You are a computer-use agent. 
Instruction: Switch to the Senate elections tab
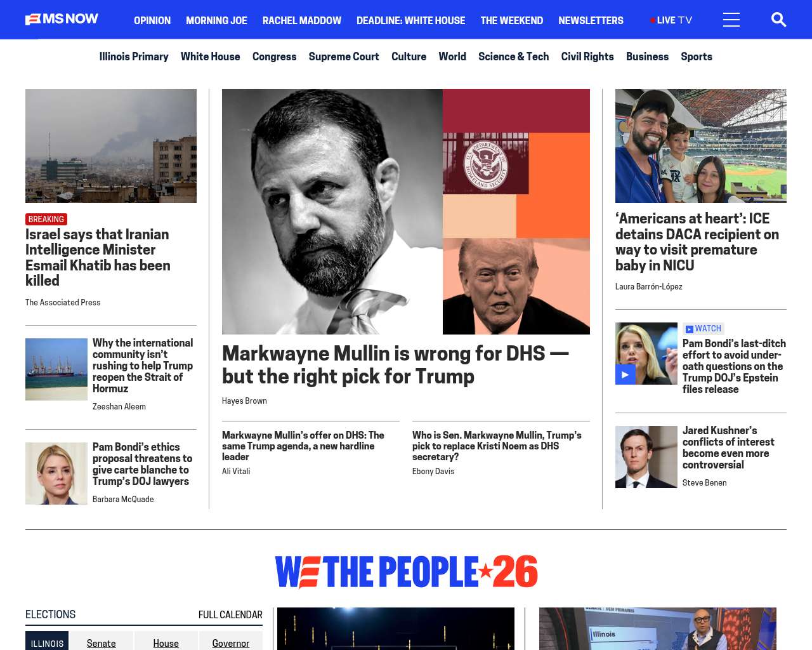(x=101, y=642)
